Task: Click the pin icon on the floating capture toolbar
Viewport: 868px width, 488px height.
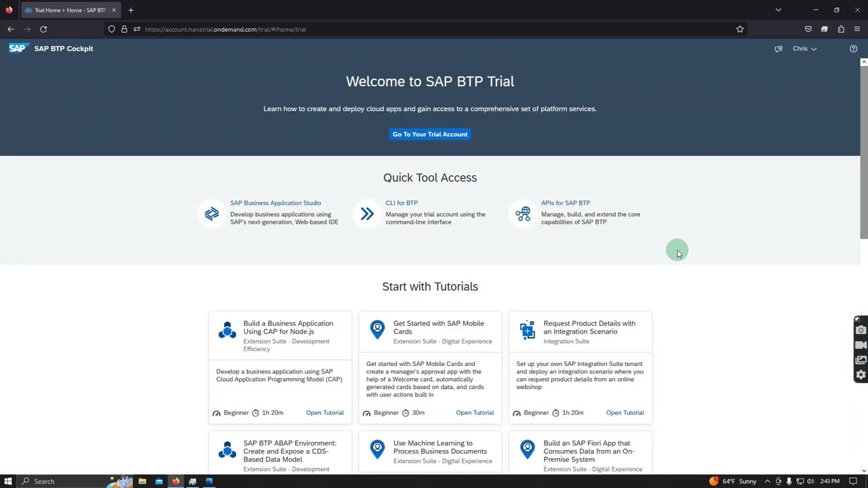Action: pos(857,319)
